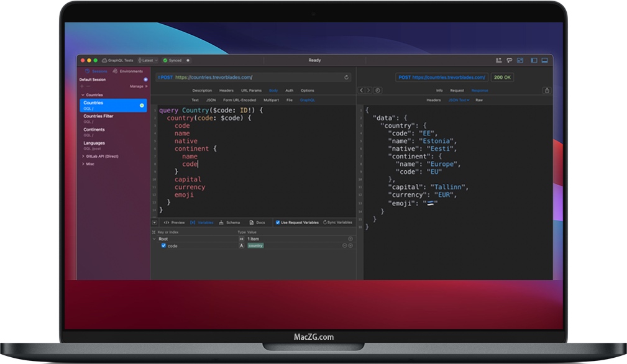Disable the Use Request Variables checkbox

click(277, 222)
